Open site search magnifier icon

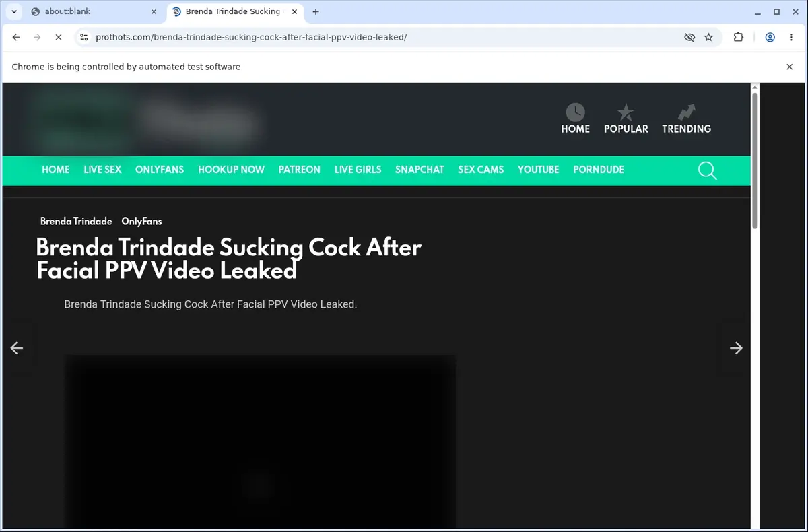click(707, 170)
